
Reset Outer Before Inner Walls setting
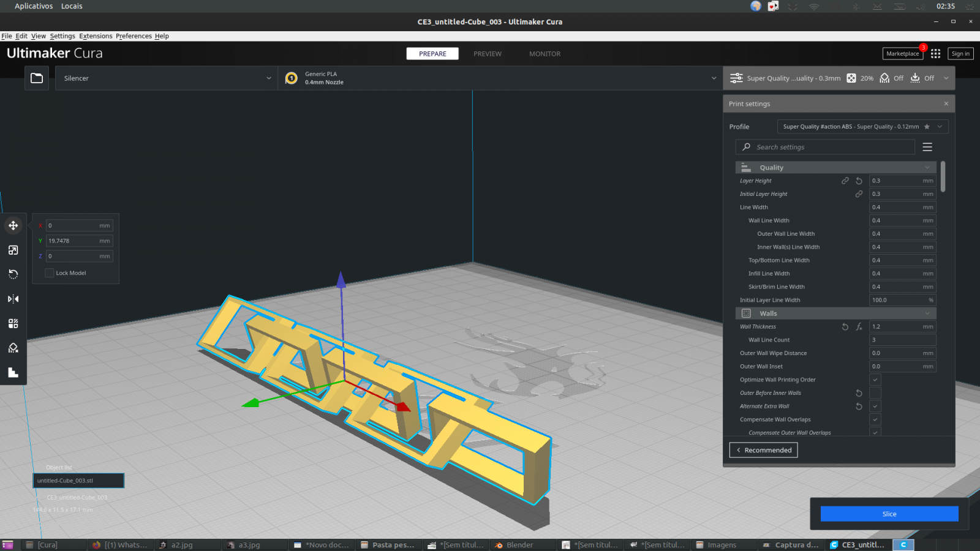tap(859, 393)
